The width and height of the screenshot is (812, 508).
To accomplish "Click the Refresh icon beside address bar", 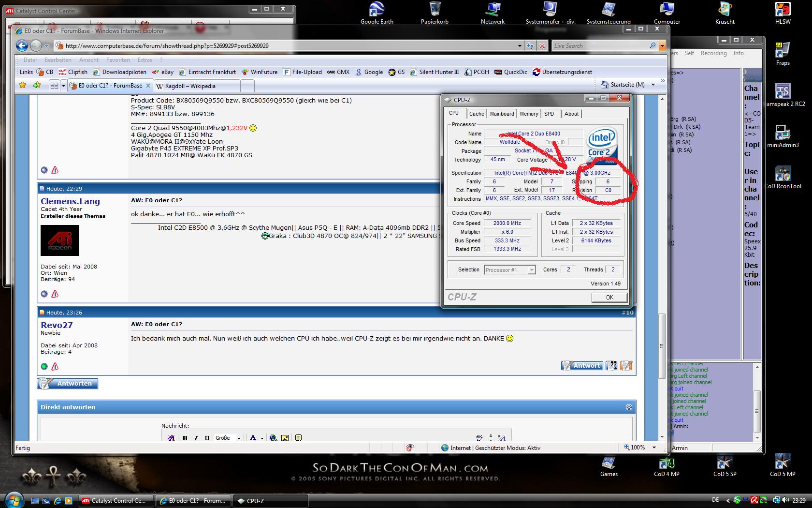I will pos(530,45).
